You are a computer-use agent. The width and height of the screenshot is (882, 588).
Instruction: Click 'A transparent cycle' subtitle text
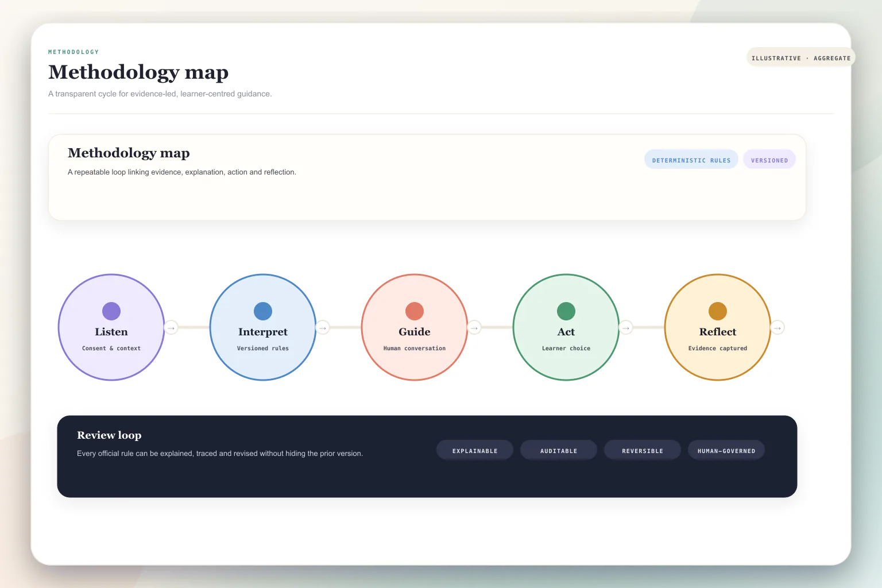tap(160, 94)
